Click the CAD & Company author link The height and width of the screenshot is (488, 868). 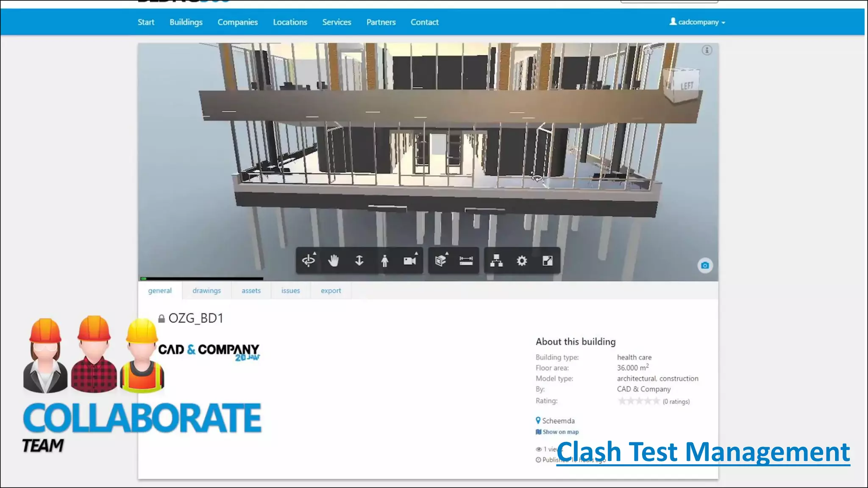coord(643,389)
